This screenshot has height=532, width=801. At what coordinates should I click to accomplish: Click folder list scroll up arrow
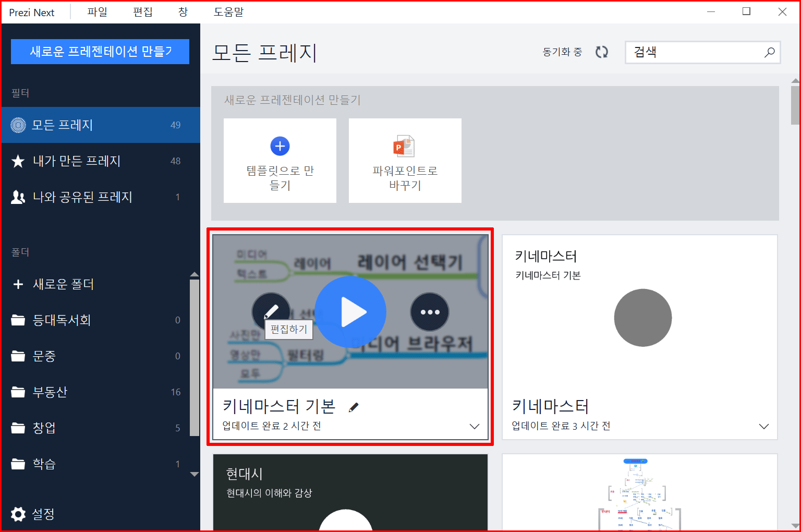pyautogui.click(x=195, y=274)
